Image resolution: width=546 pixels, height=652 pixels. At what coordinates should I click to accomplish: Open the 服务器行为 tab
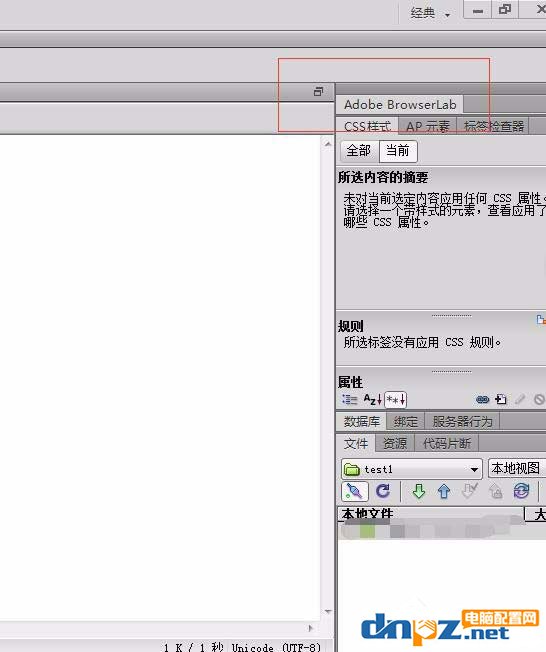[x=462, y=422]
